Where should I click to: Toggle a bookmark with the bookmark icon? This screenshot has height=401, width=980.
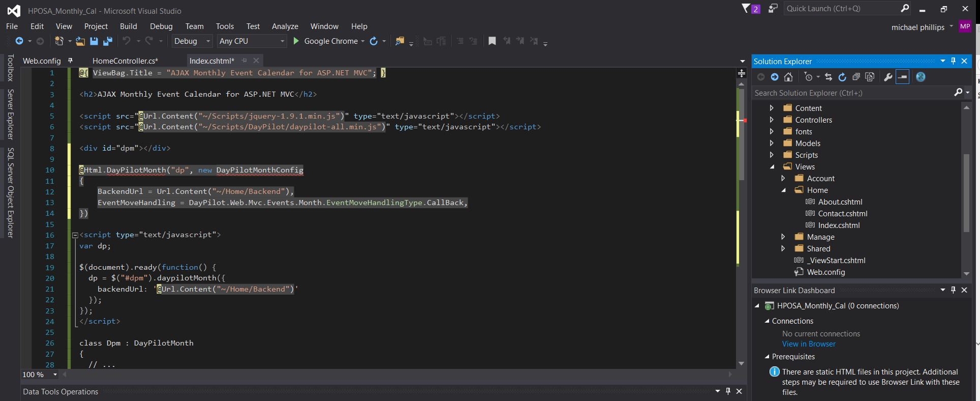point(492,41)
